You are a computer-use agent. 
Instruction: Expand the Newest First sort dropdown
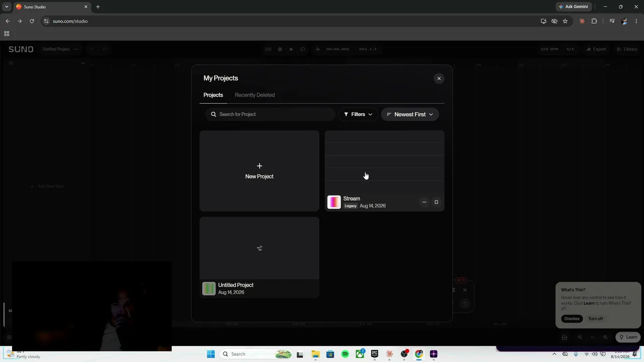coord(410,114)
